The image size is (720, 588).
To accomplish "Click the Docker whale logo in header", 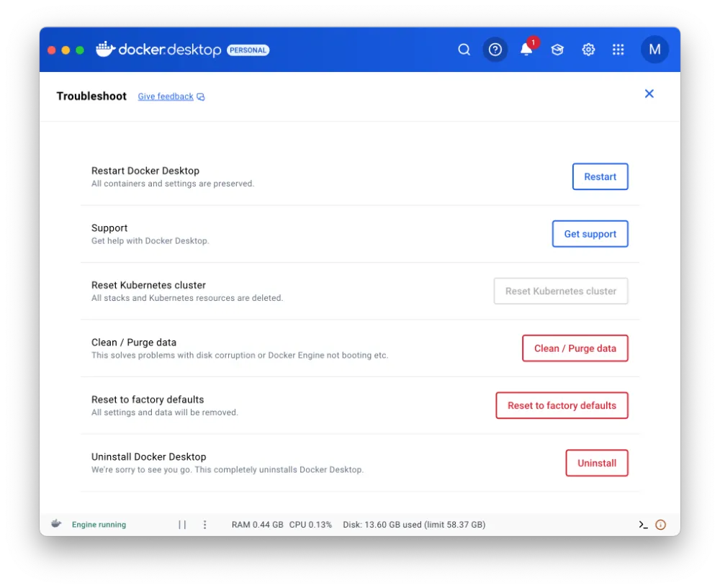I will [x=105, y=49].
